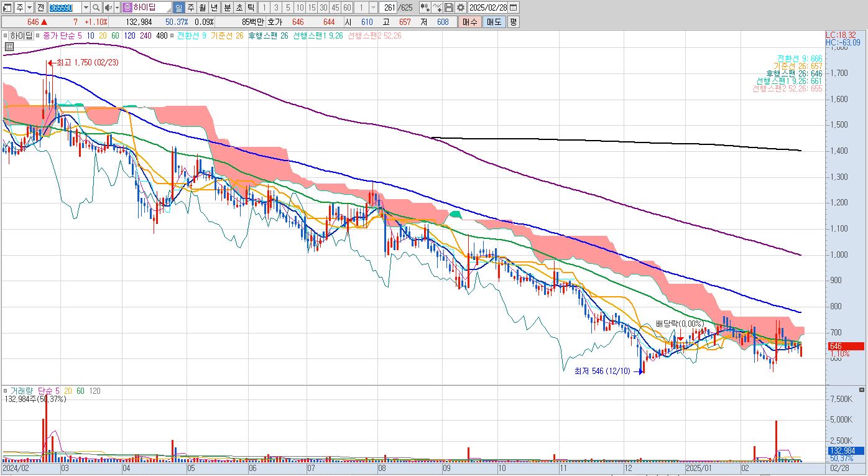Viewport: 868px width, 476px height.
Task: Click the small square before 거래량 legend
Action: (5, 391)
